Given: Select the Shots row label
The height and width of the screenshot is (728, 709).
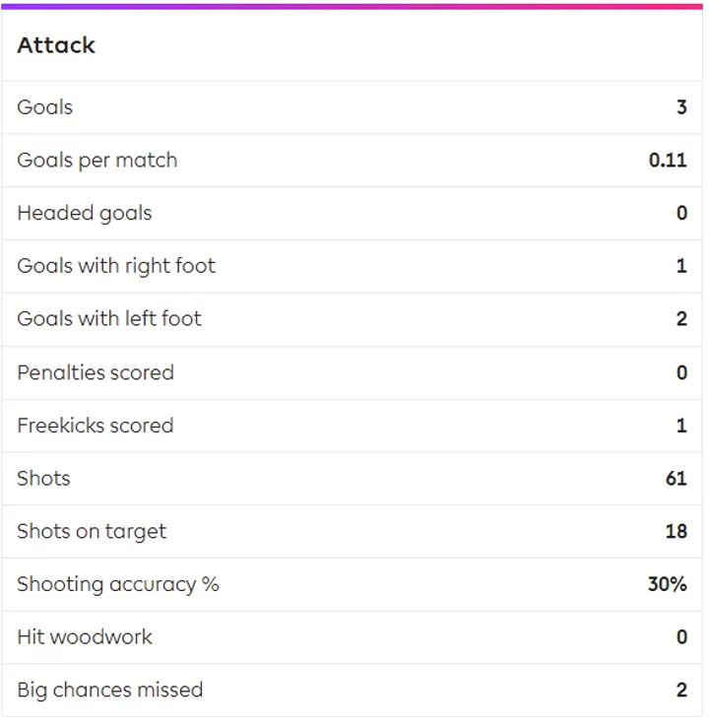Looking at the screenshot, I should coord(43,478).
